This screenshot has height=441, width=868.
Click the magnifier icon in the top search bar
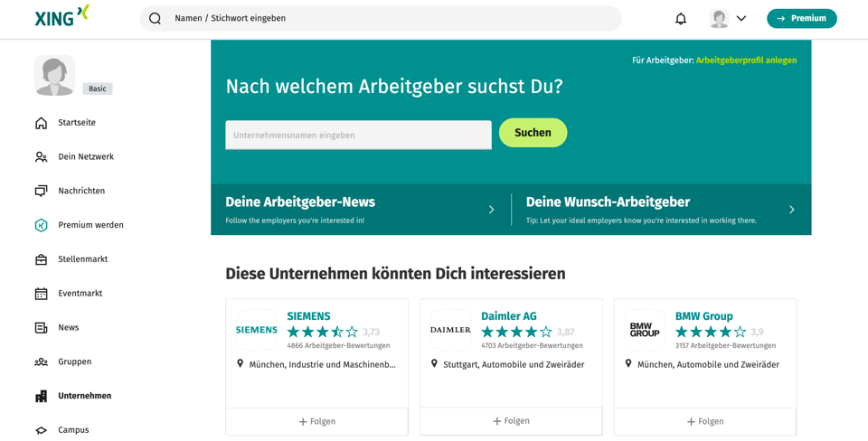155,18
